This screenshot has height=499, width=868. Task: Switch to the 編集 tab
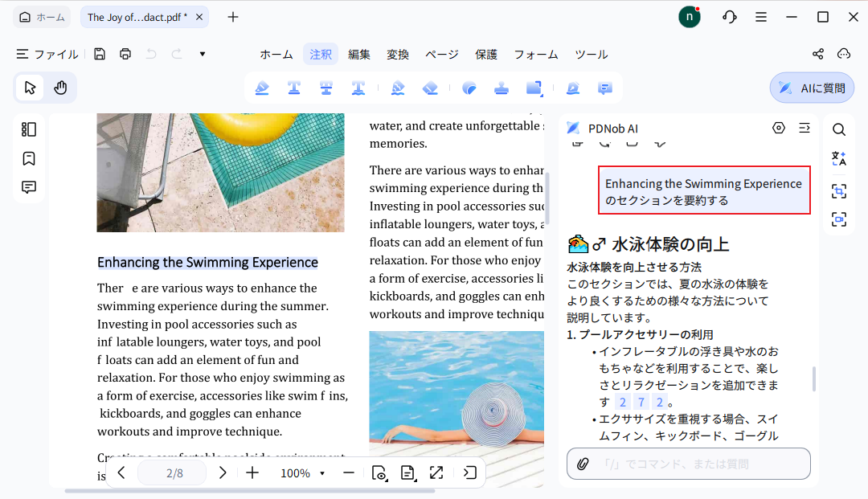click(x=358, y=54)
